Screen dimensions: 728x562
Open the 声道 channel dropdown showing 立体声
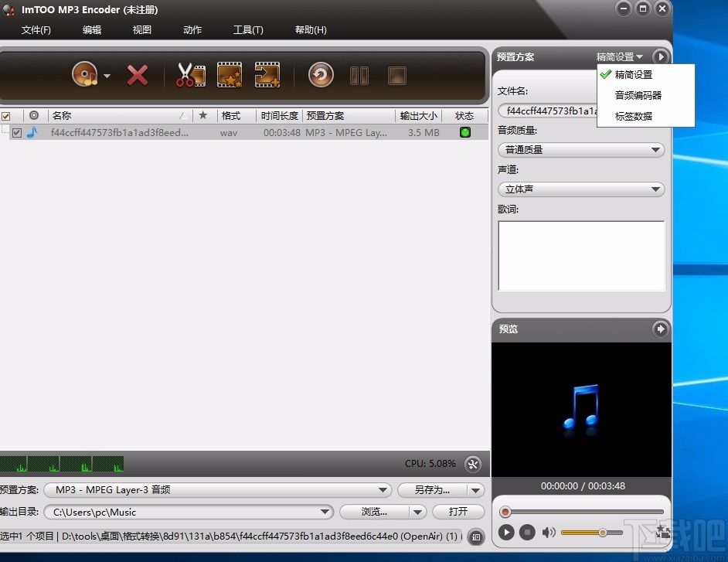coord(580,189)
